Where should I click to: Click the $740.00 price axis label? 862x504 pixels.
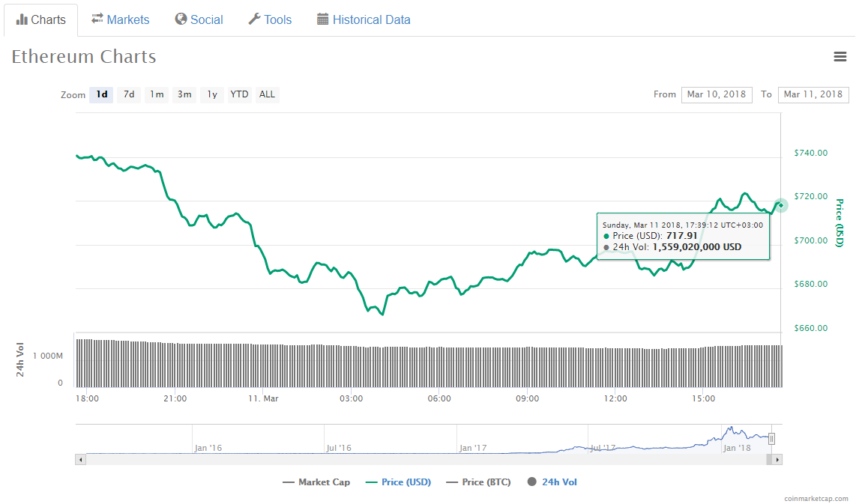811,153
